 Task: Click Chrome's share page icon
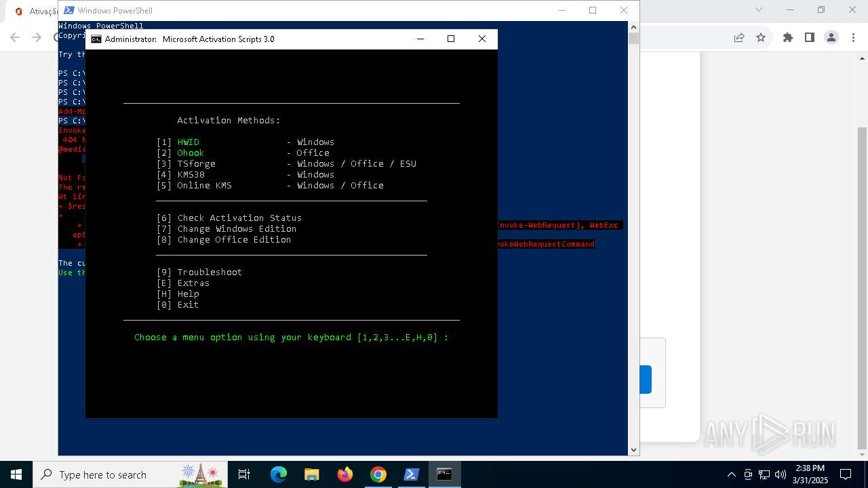point(739,37)
